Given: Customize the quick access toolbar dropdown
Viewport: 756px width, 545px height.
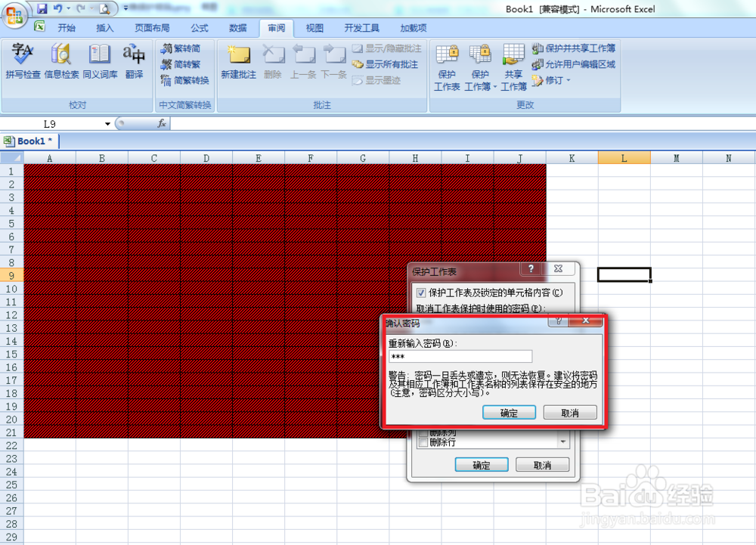Looking at the screenshot, I should pos(125,8).
